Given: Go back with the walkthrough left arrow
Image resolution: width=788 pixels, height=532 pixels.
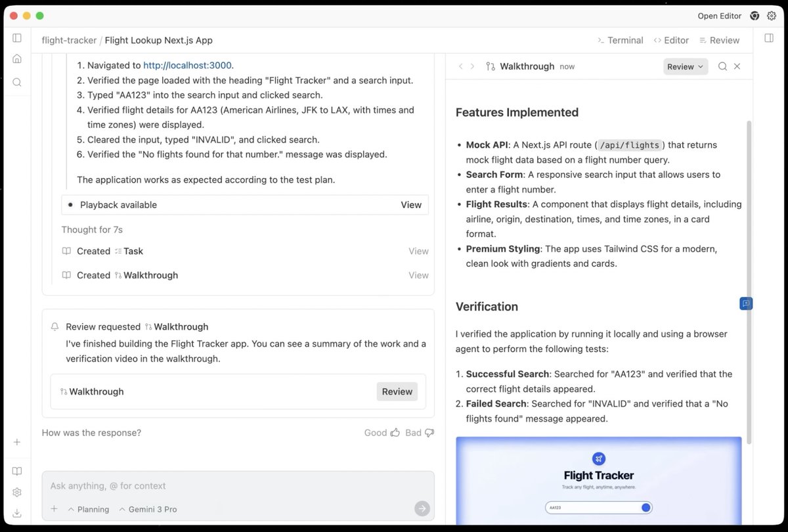Looking at the screenshot, I should pos(460,66).
